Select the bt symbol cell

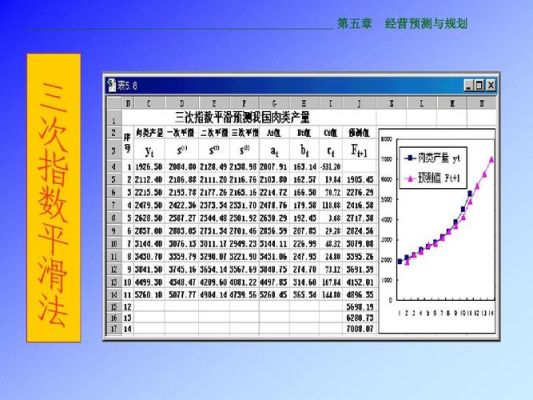305,150
